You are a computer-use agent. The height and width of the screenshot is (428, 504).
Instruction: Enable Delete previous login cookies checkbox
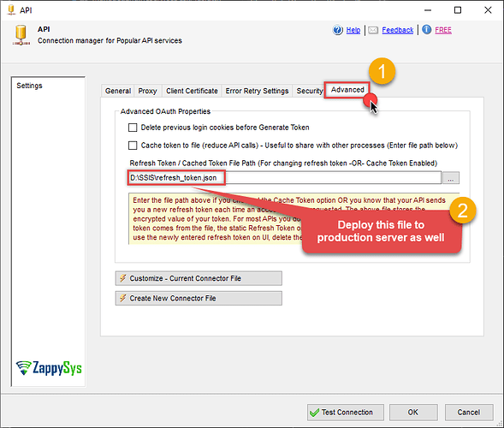pyautogui.click(x=133, y=128)
